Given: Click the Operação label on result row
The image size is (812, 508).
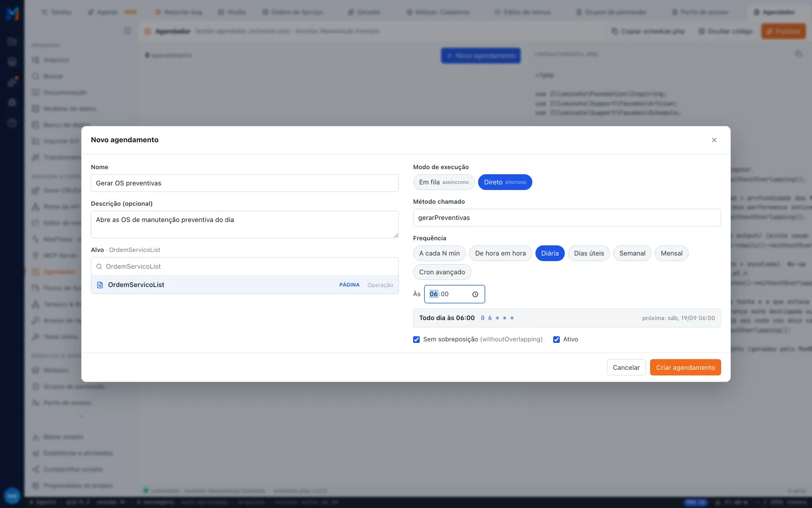Looking at the screenshot, I should pos(380,285).
